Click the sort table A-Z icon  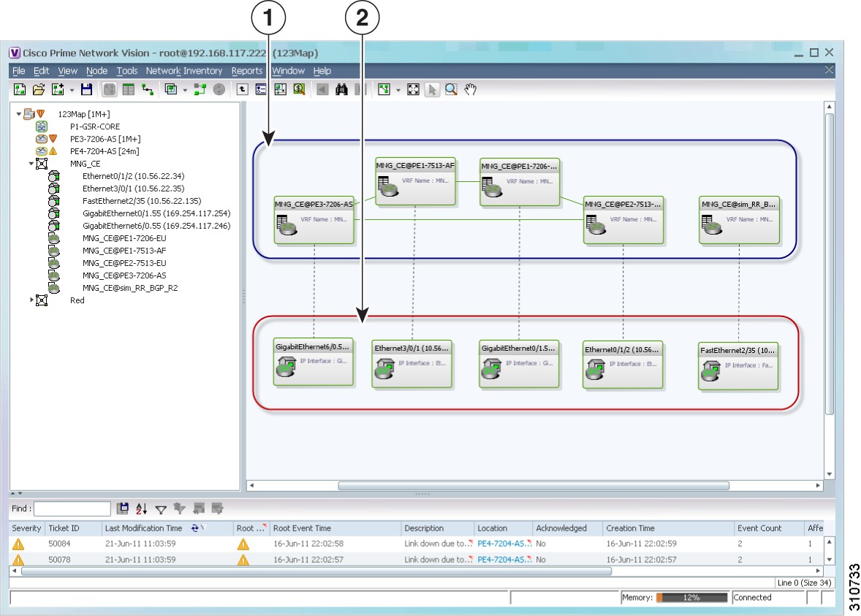[142, 509]
